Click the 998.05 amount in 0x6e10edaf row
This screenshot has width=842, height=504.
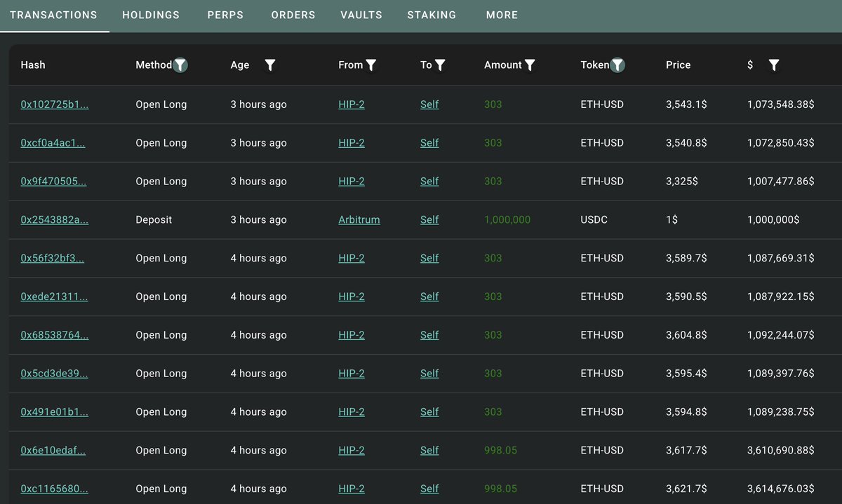tap(501, 451)
